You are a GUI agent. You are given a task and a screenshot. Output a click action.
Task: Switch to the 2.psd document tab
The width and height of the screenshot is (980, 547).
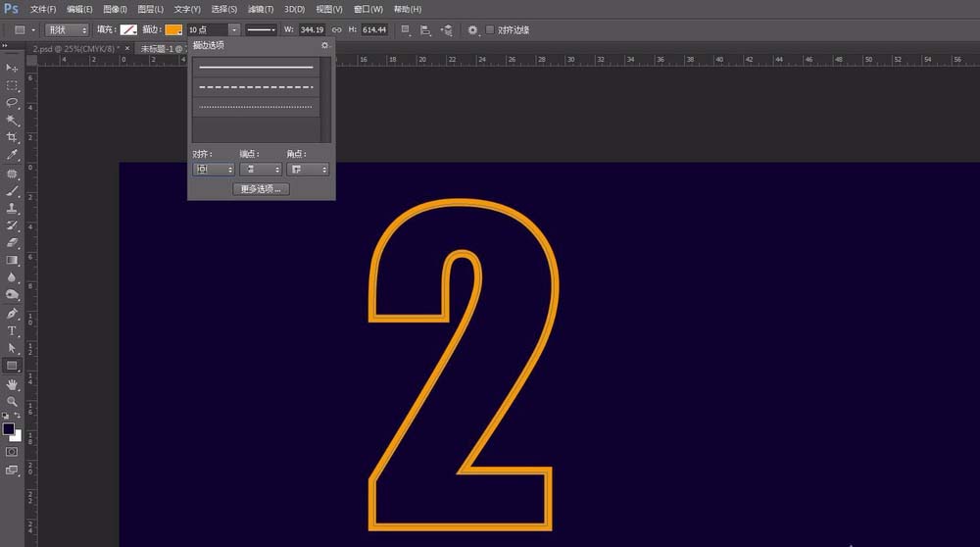pos(75,48)
